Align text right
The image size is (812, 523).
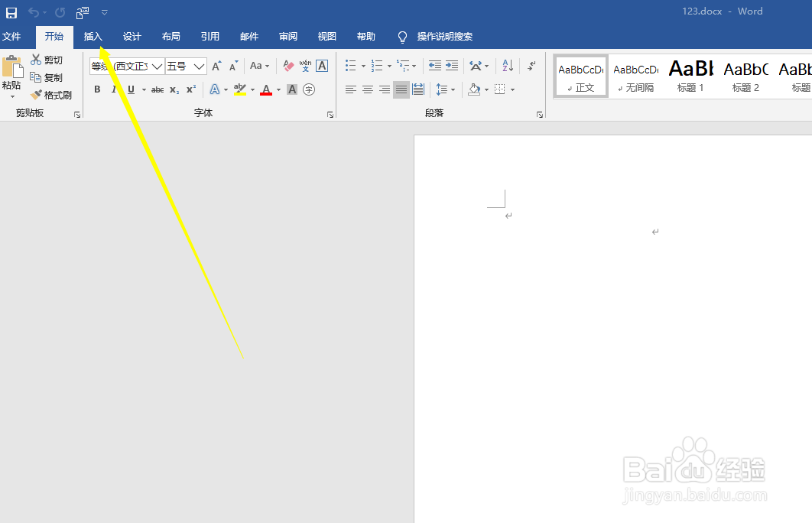point(385,89)
